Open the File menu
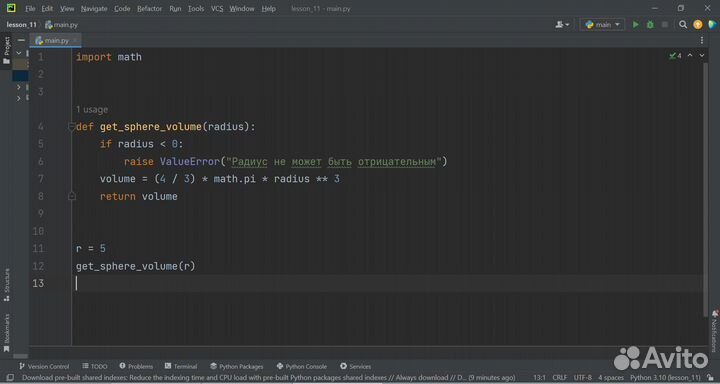 [30, 8]
